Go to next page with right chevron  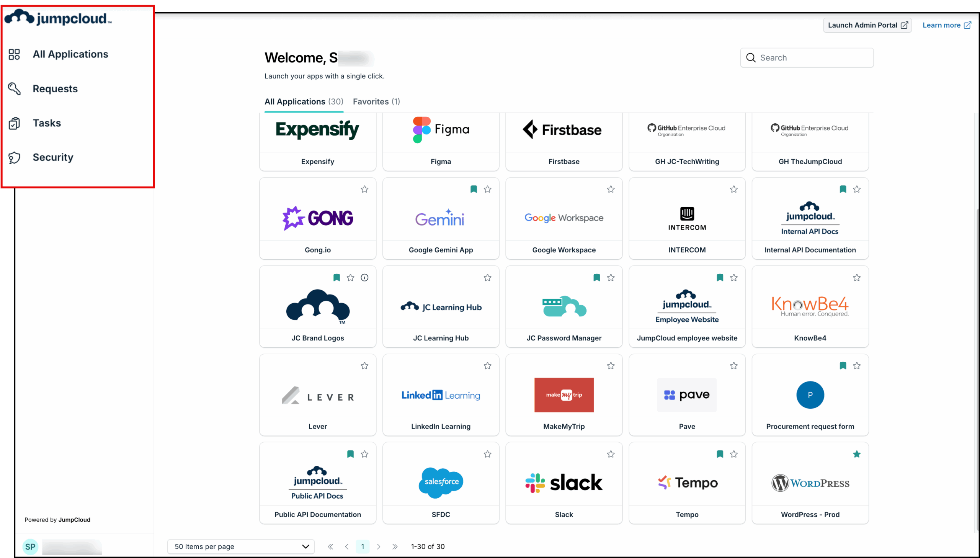click(x=379, y=547)
